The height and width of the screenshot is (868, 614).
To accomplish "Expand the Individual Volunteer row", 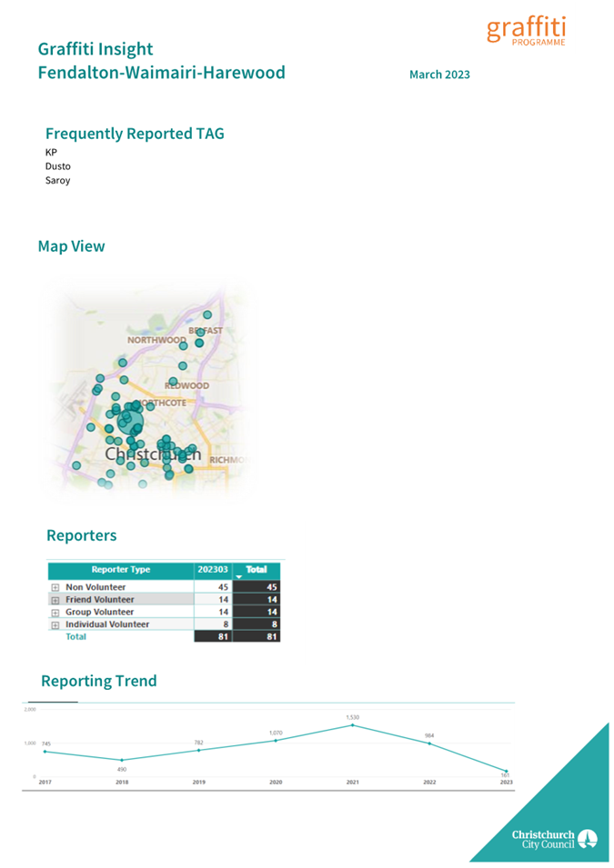I will [x=55, y=625].
